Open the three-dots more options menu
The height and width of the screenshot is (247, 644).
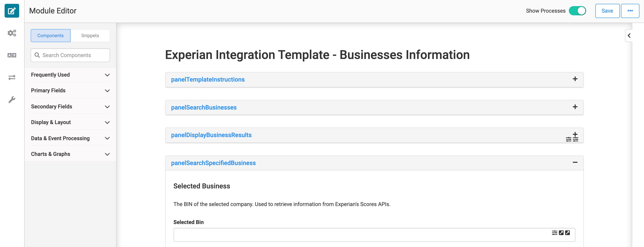coord(630,11)
